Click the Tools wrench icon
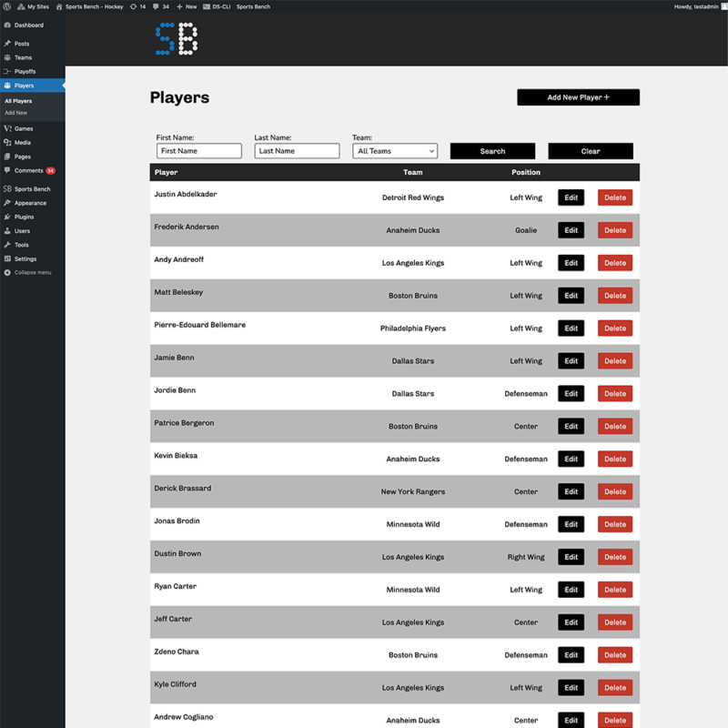Viewport: 728px width, 728px height. click(x=7, y=245)
